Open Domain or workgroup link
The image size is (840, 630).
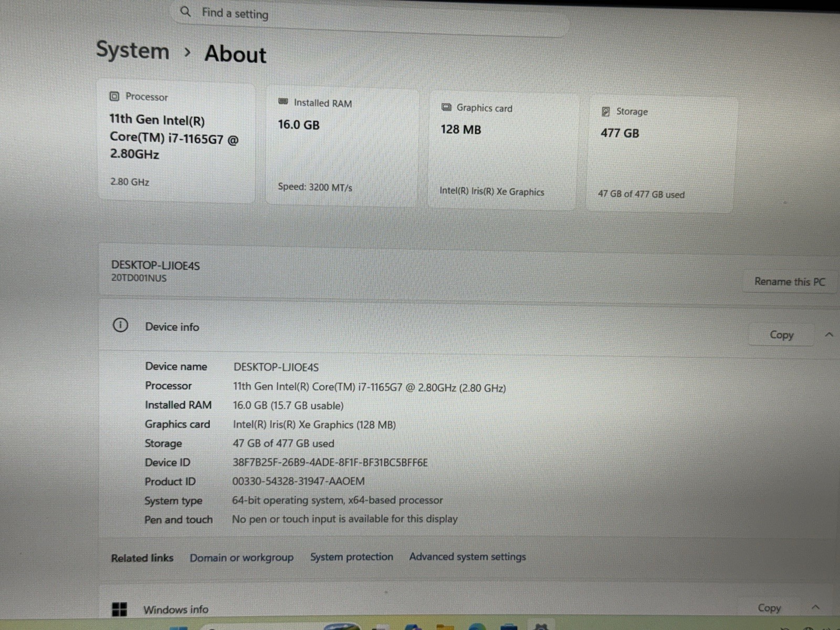pos(241,558)
